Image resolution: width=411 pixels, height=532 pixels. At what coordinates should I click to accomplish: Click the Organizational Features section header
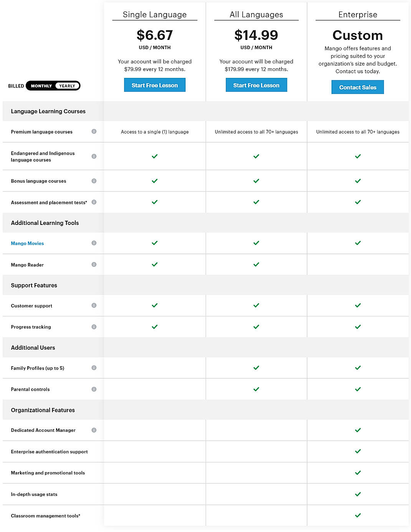[43, 410]
